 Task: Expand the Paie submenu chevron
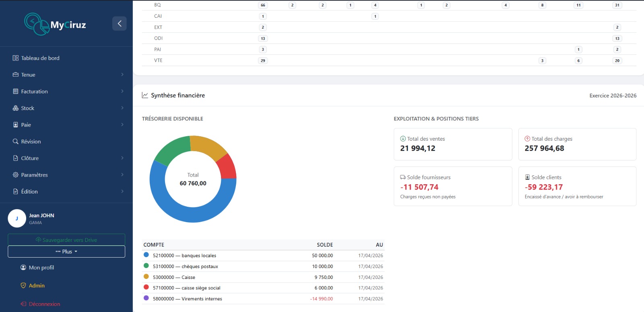[122, 125]
